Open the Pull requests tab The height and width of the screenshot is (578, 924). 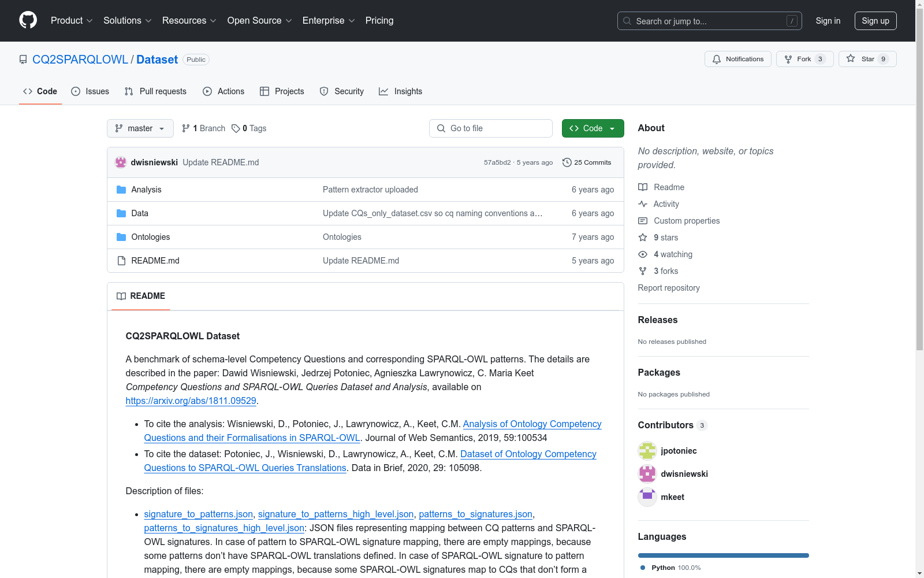click(x=155, y=91)
